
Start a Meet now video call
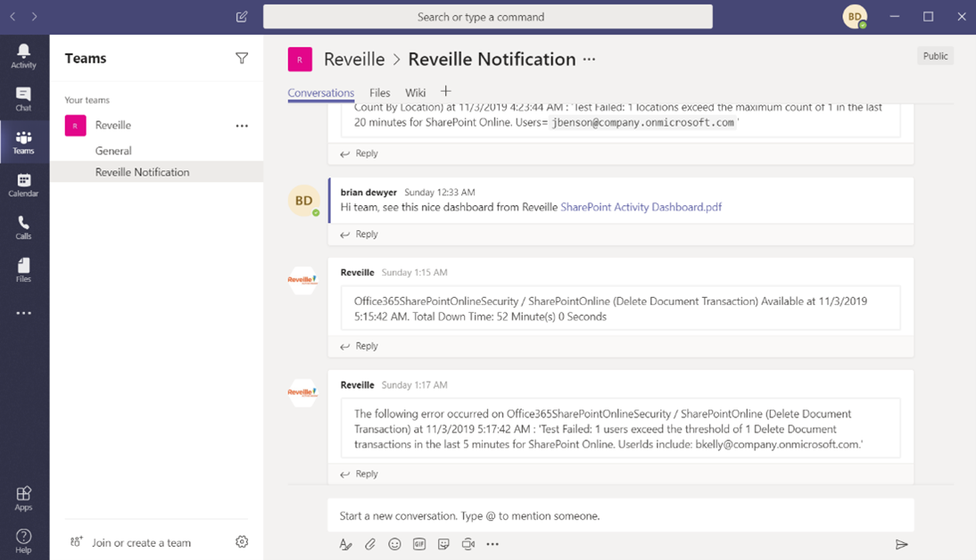[x=468, y=545]
